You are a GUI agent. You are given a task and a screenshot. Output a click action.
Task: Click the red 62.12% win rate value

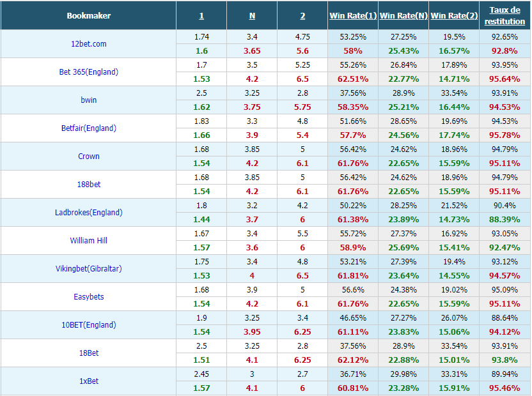[x=353, y=360]
